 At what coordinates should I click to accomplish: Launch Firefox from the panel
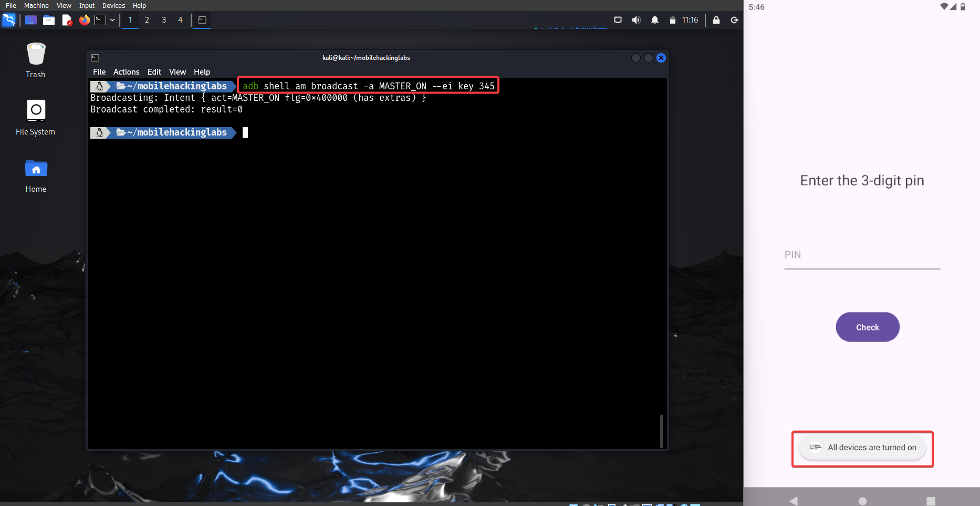84,20
